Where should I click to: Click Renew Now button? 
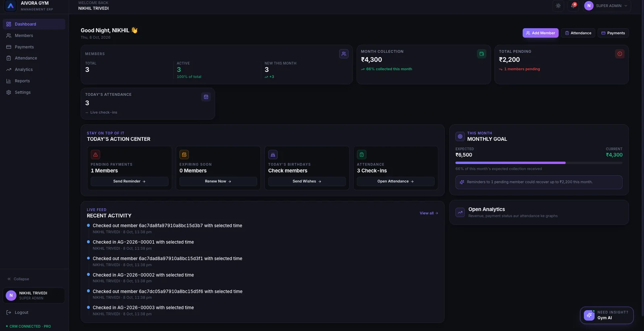pos(218,181)
